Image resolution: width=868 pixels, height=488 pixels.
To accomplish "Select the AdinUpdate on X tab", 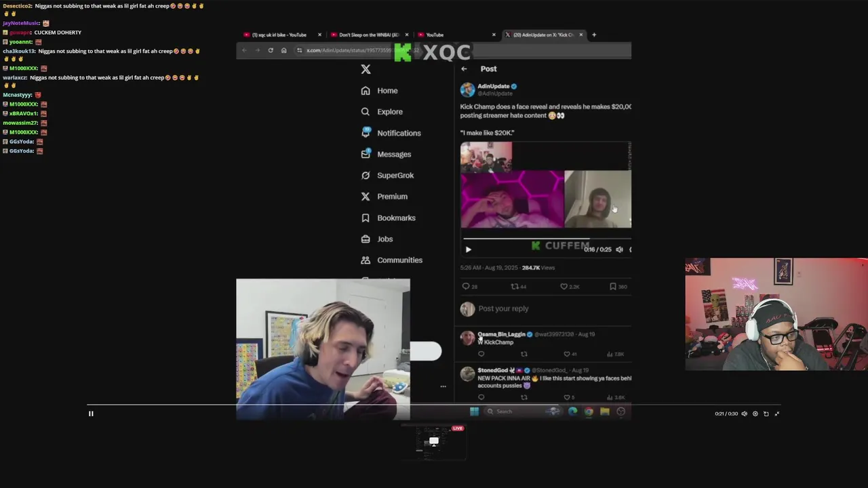I will click(x=542, y=35).
